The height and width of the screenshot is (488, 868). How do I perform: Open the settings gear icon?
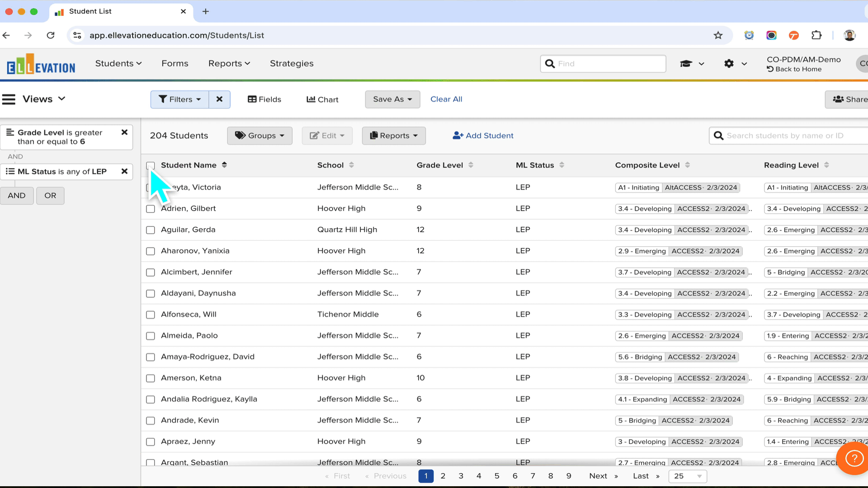point(729,64)
